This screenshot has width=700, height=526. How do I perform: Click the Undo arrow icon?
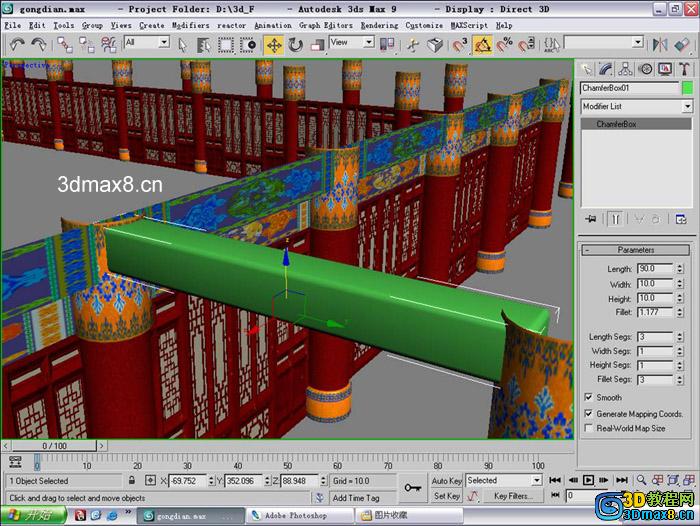click(17, 44)
